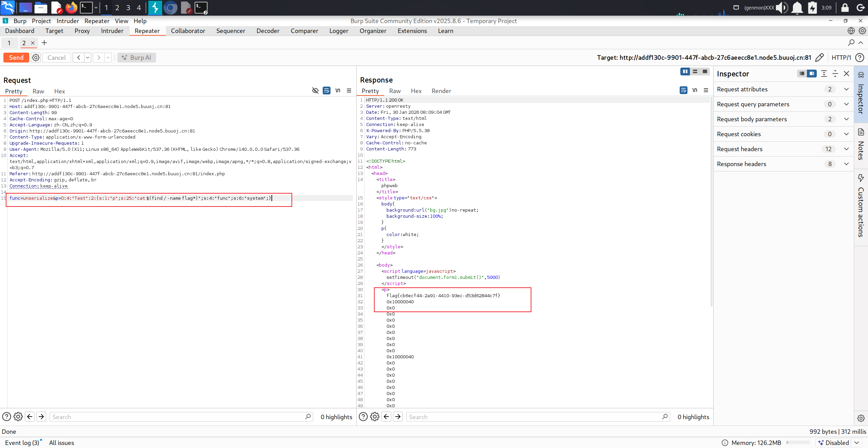Image resolution: width=868 pixels, height=448 pixels.
Task: Expand Request body parameters section
Action: click(x=846, y=119)
